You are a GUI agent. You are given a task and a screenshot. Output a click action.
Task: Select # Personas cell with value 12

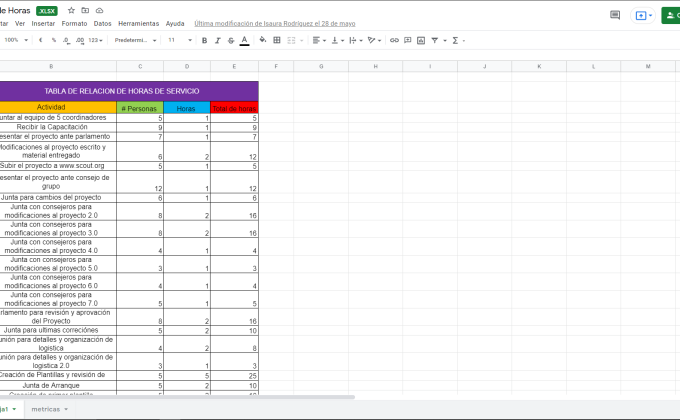coord(140,182)
